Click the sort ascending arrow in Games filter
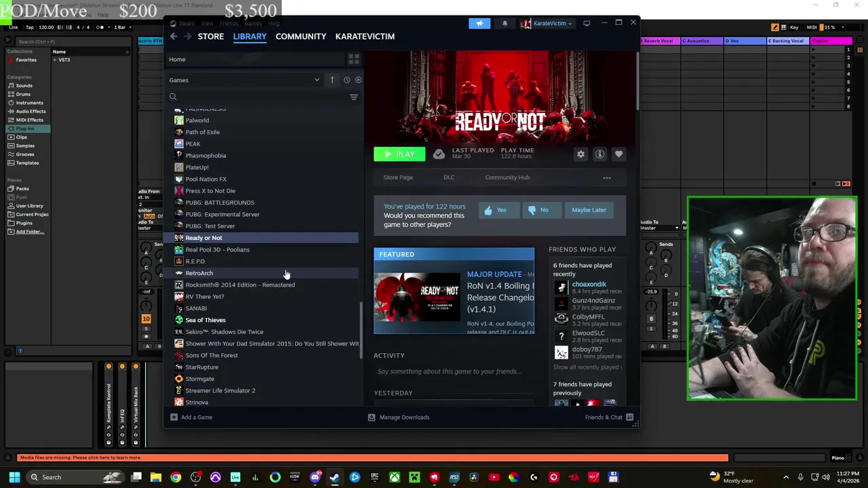The image size is (868, 488). click(x=332, y=80)
